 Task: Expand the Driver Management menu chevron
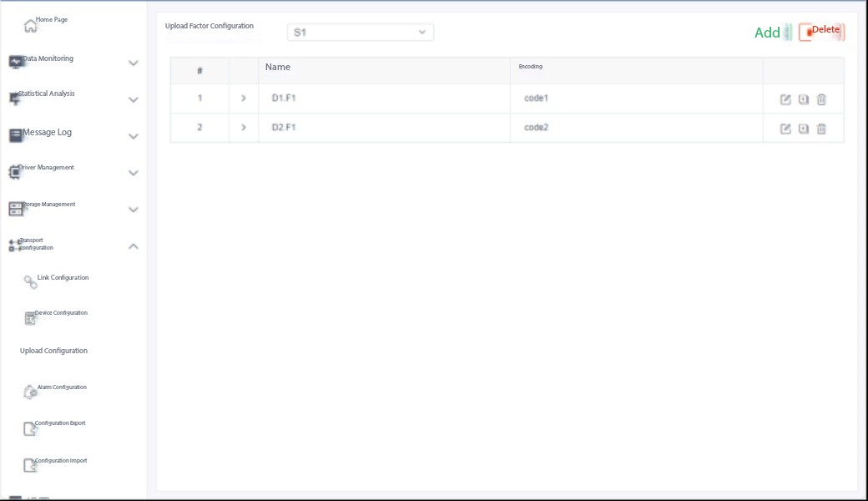pyautogui.click(x=134, y=173)
